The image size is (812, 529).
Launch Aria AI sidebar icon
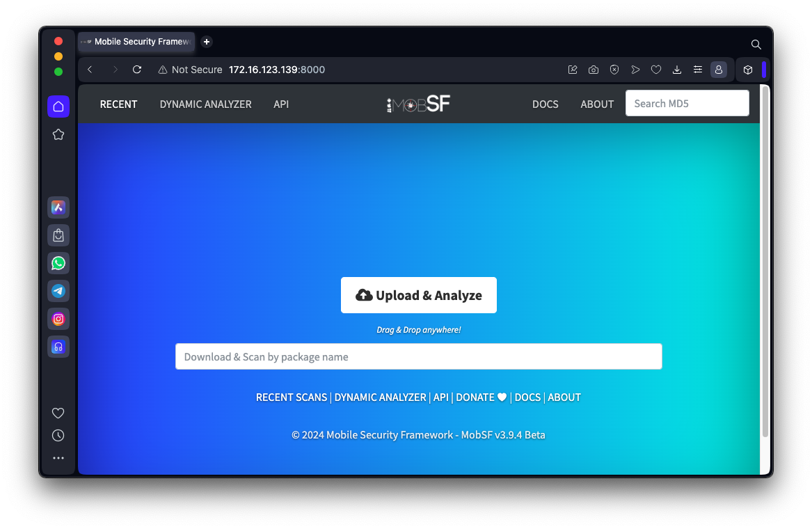58,207
